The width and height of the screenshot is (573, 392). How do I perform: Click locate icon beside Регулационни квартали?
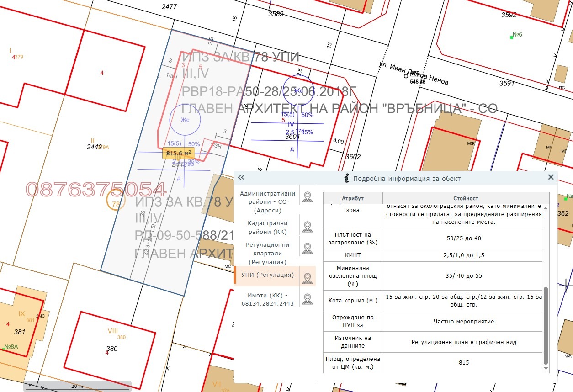[308, 249]
